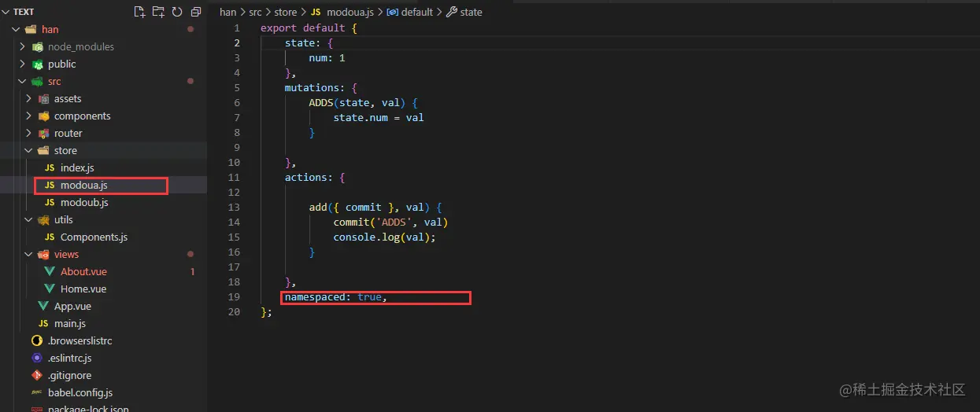The height and width of the screenshot is (412, 980).
Task: Click breadcrumb symbol default
Action: click(x=417, y=12)
